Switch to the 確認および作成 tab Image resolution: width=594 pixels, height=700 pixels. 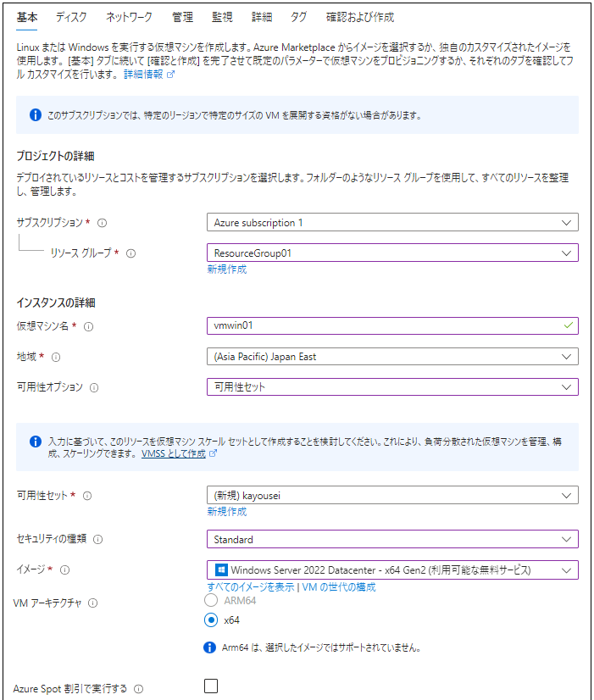point(360,18)
